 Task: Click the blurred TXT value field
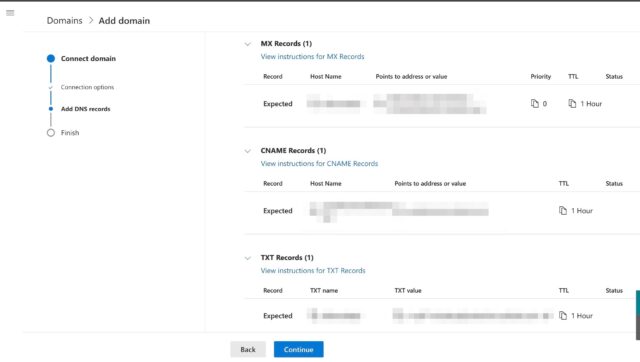coord(473,315)
